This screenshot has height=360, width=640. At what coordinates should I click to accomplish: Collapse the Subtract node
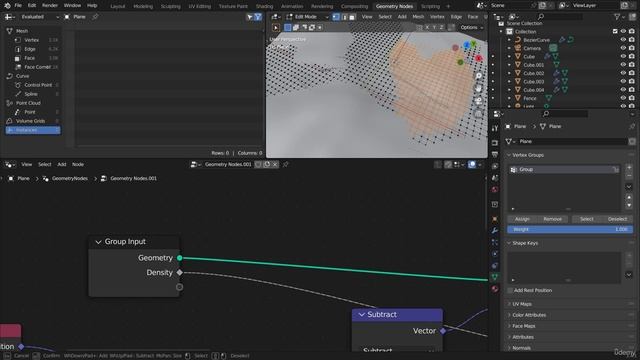(361, 315)
